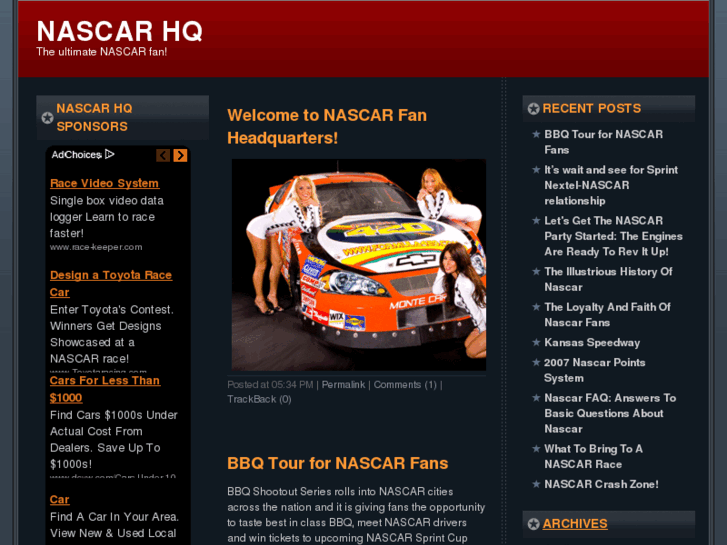Open the NASCAR HQ site title
The image size is (727, 545).
[x=120, y=31]
